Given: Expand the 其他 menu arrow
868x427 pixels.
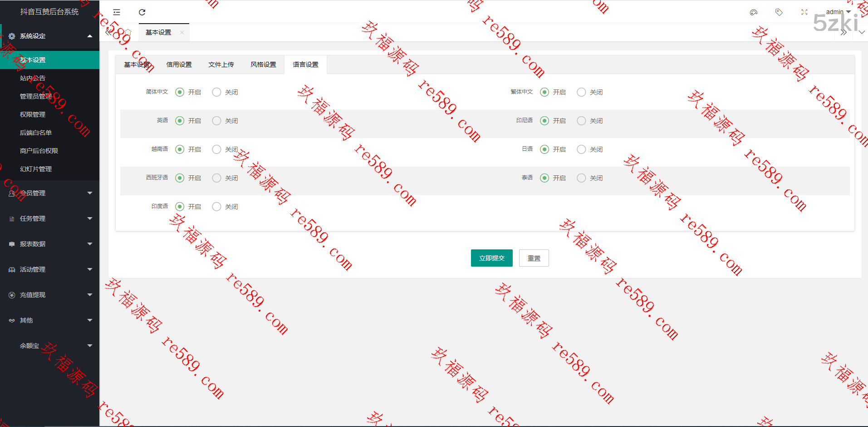Looking at the screenshot, I should pos(90,320).
